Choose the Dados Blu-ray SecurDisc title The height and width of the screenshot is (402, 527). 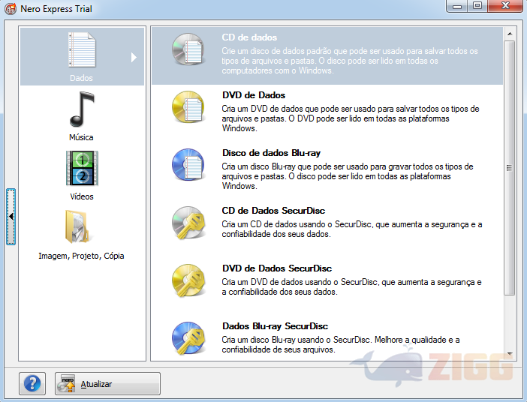tap(275, 326)
